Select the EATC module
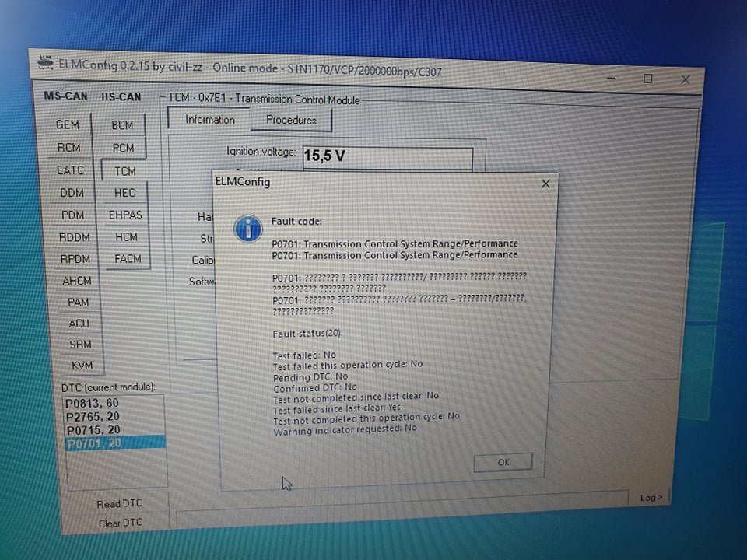 pos(70,170)
